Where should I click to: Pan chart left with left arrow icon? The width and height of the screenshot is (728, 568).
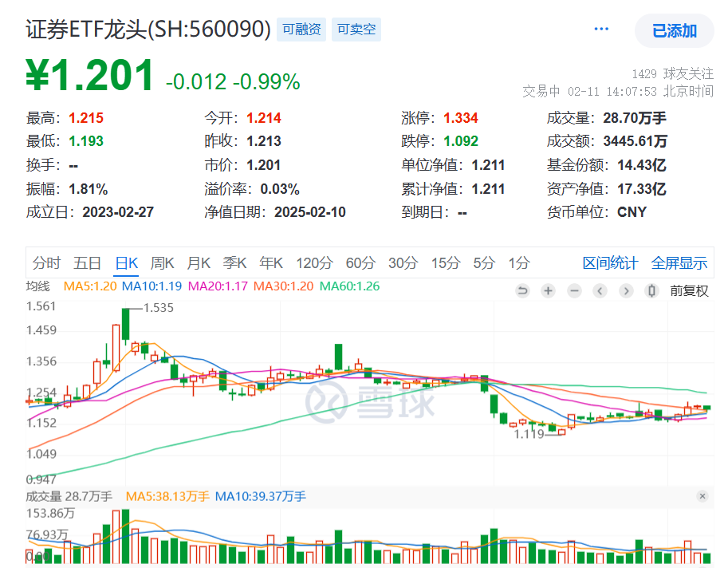pos(600,290)
